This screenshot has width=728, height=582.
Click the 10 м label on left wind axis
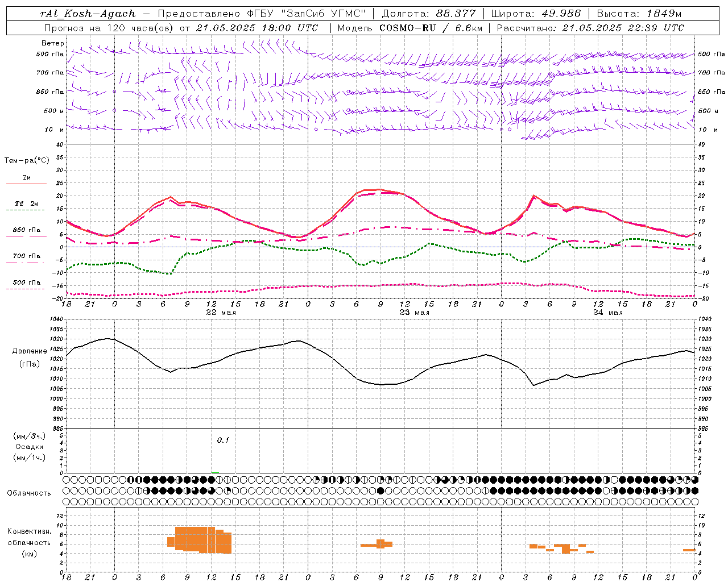[x=54, y=130]
